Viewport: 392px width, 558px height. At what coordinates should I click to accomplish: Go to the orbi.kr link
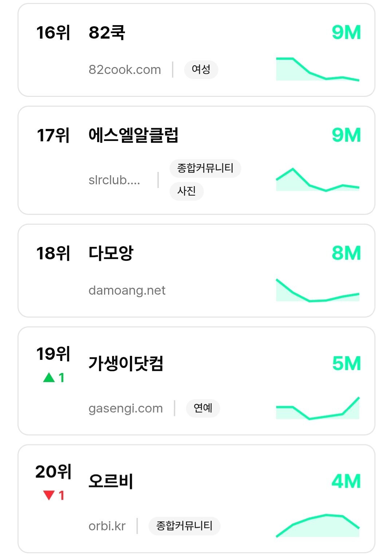pos(107,526)
